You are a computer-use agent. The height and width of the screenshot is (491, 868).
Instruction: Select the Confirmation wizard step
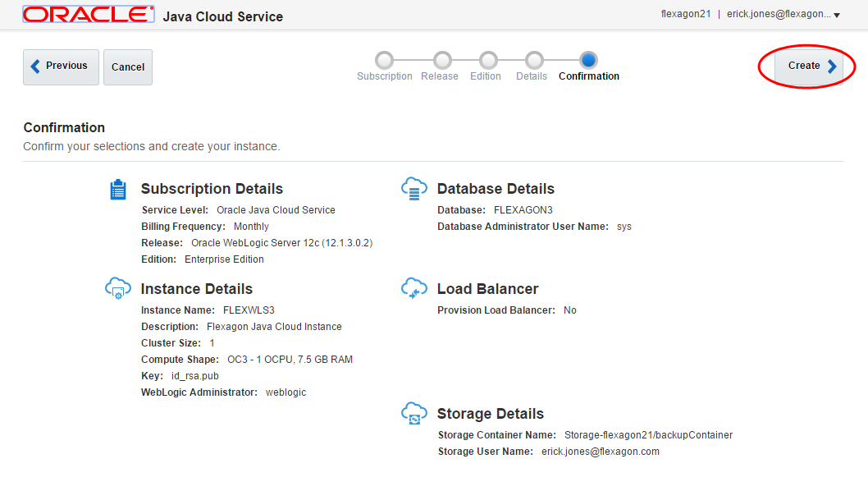click(x=588, y=60)
